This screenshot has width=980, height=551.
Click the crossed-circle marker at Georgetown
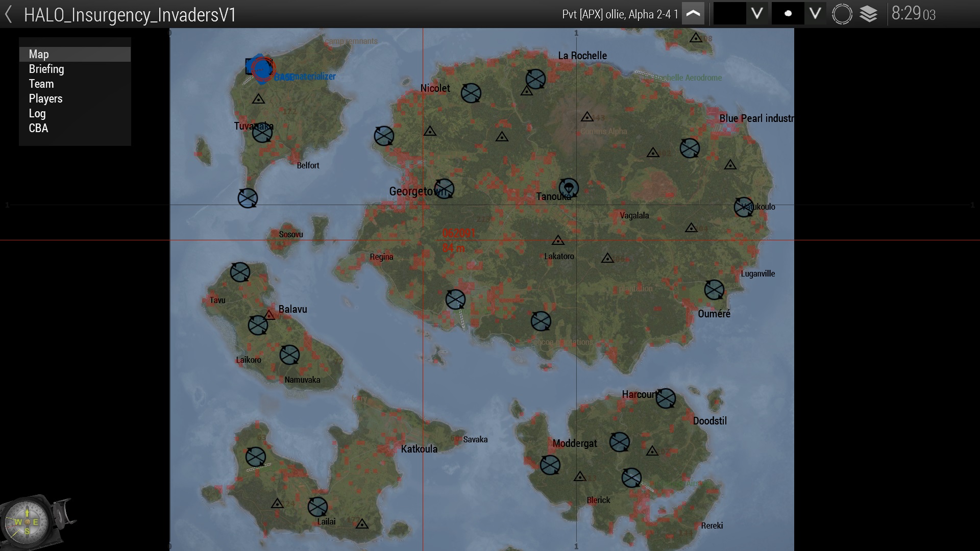tap(444, 189)
